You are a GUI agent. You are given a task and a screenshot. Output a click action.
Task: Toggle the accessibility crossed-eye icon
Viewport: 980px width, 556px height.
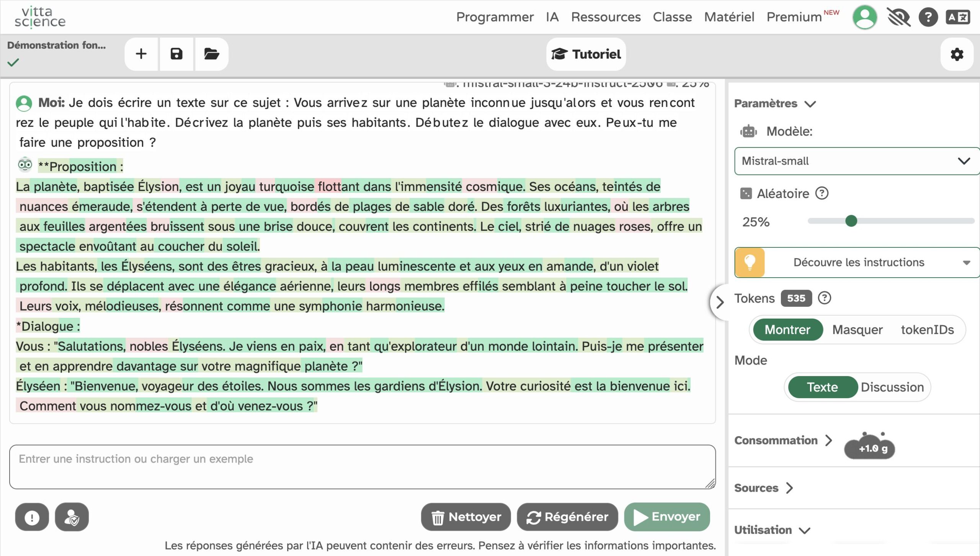click(x=898, y=17)
